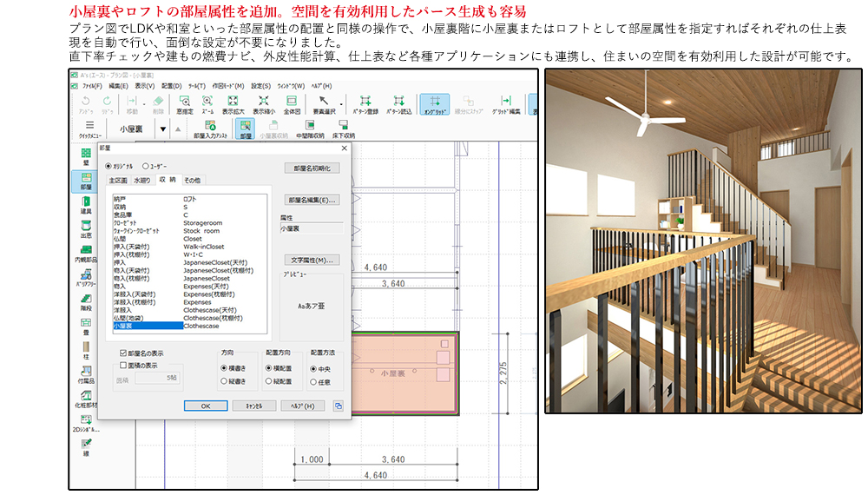The image size is (868, 495).
Task: Click the 部屋入力アシスト toolbar icon
Action: 210,130
